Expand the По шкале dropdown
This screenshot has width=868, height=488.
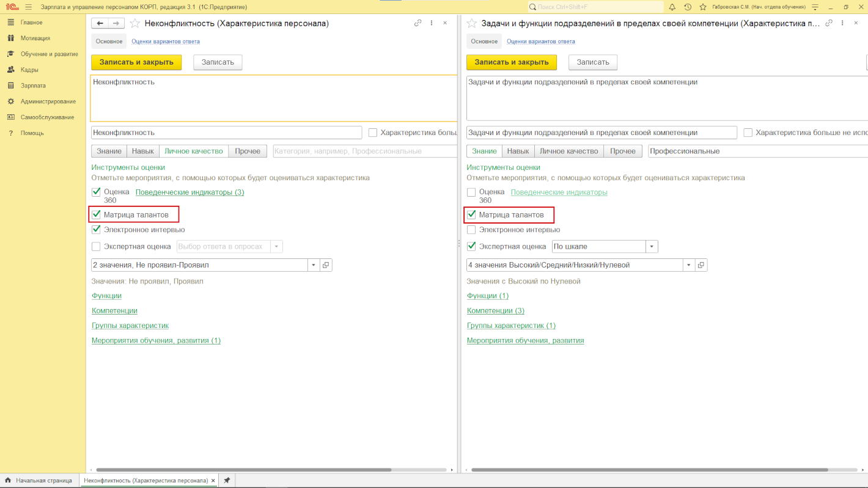click(x=652, y=247)
